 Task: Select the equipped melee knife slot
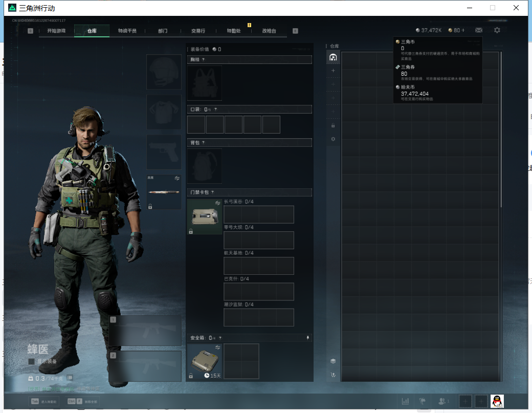click(x=164, y=192)
